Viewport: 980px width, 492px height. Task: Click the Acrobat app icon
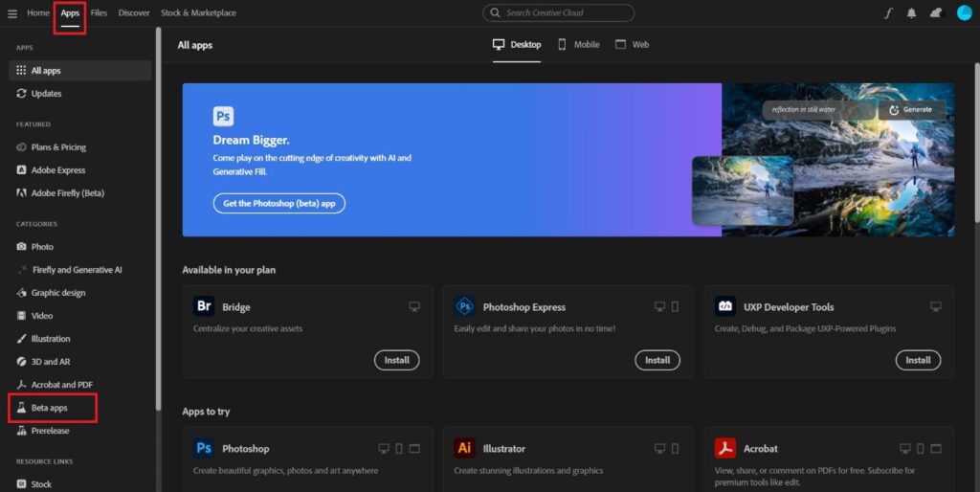coord(725,448)
